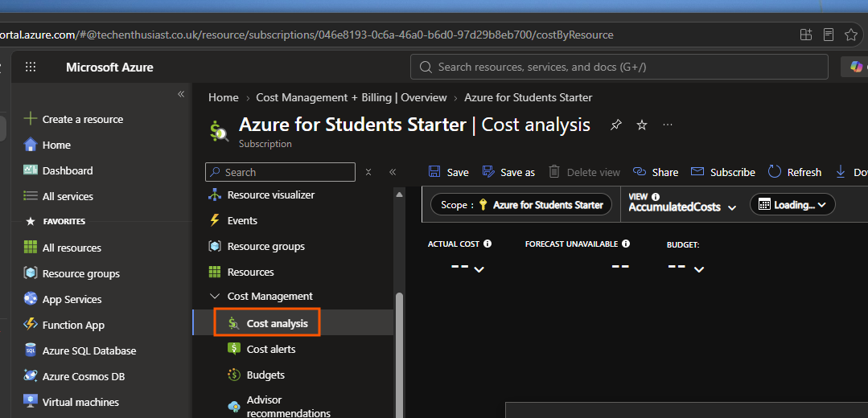The height and width of the screenshot is (418, 868).
Task: Open the Copilot icon in the header
Action: (857, 67)
